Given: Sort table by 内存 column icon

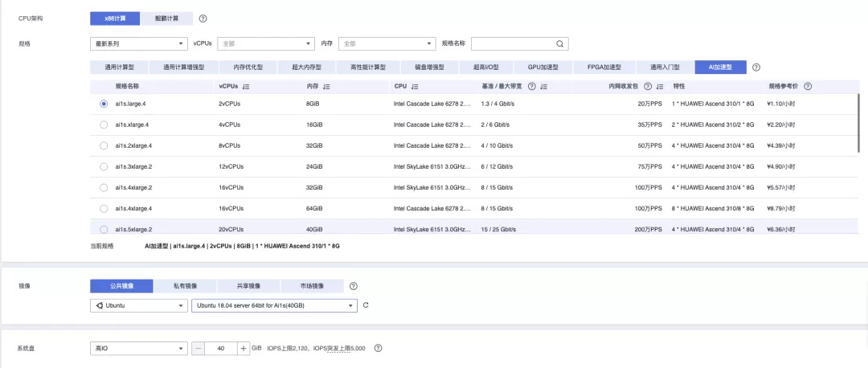Looking at the screenshot, I should pos(326,87).
